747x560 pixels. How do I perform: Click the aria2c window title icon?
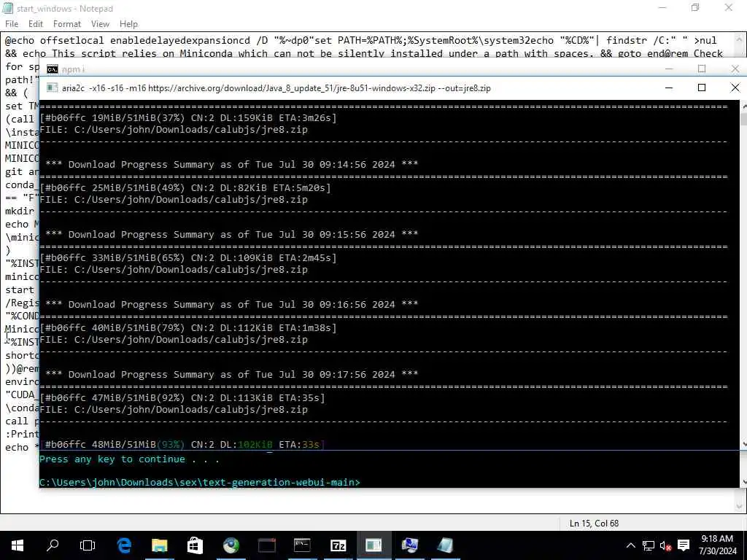point(52,88)
